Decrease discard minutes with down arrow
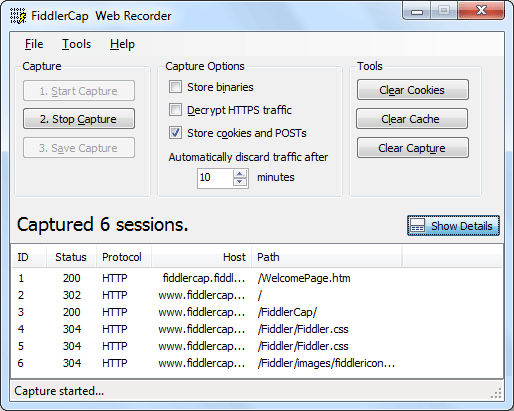This screenshot has width=514, height=411. click(240, 182)
